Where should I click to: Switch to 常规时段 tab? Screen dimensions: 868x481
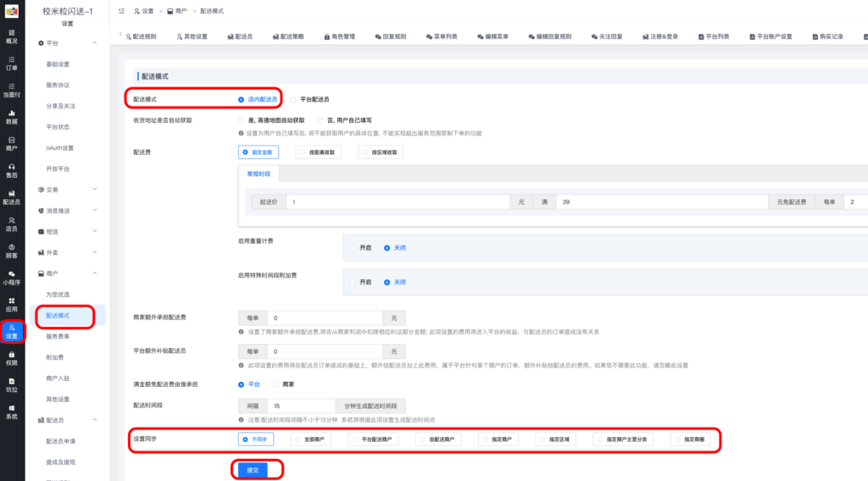pos(259,174)
